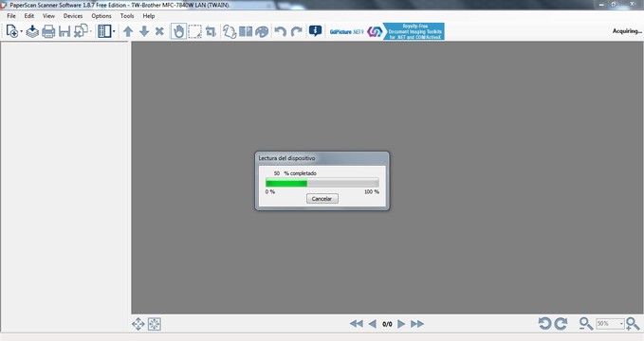Click the GdPicture.NET banner link
Screen dimensions: 644x341
click(x=386, y=31)
